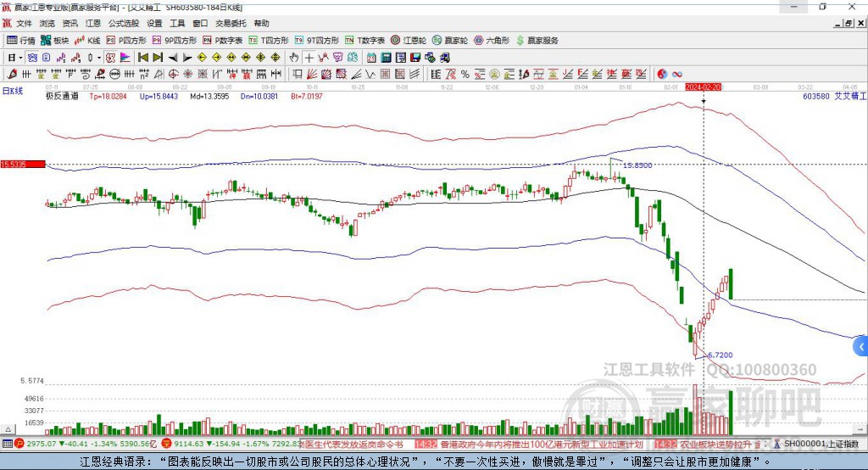Click the blue infinity symbol icon
Image resolution: width=868 pixels, height=470 pixels.
pyautogui.click(x=677, y=75)
